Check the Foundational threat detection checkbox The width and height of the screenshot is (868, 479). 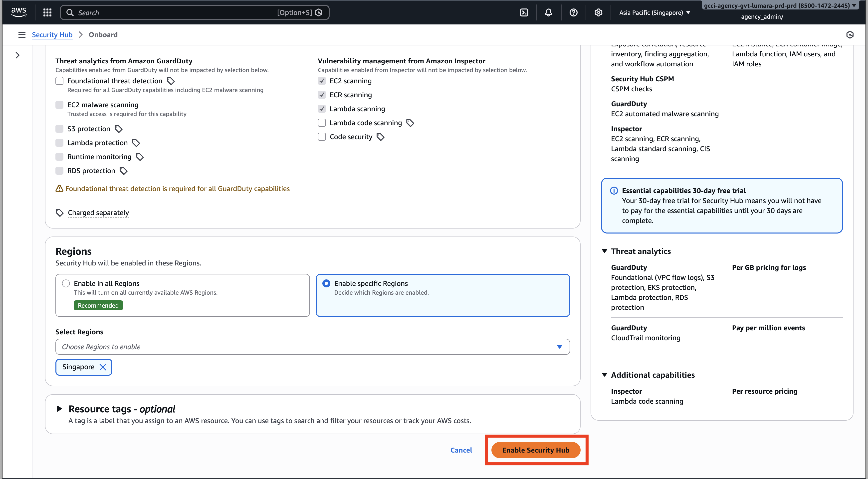59,81
